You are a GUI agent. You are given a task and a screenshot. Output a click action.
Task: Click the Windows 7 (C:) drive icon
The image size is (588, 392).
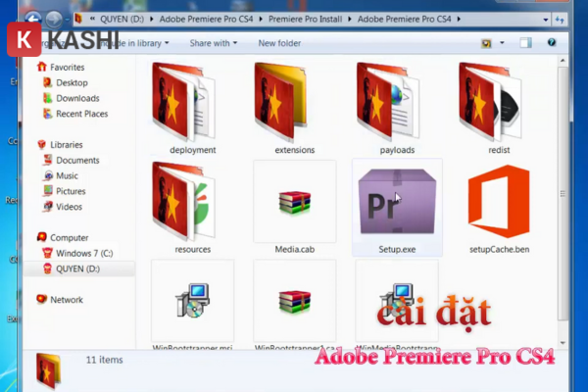pos(47,253)
